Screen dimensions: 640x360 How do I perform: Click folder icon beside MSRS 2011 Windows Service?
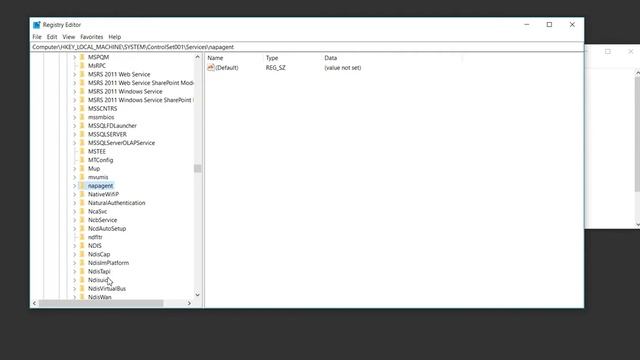(82, 91)
